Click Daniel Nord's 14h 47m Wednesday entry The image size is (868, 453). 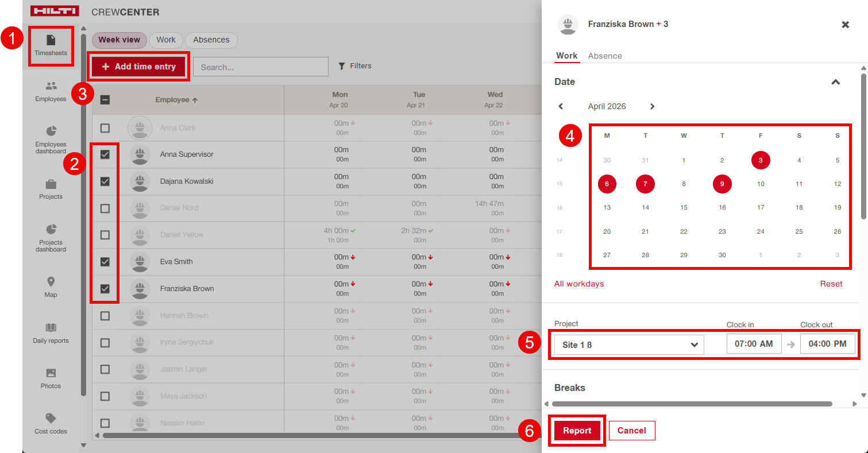(x=489, y=204)
